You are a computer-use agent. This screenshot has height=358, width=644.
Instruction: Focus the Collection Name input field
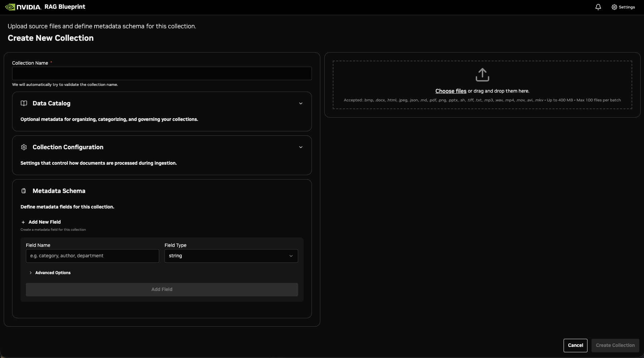162,73
